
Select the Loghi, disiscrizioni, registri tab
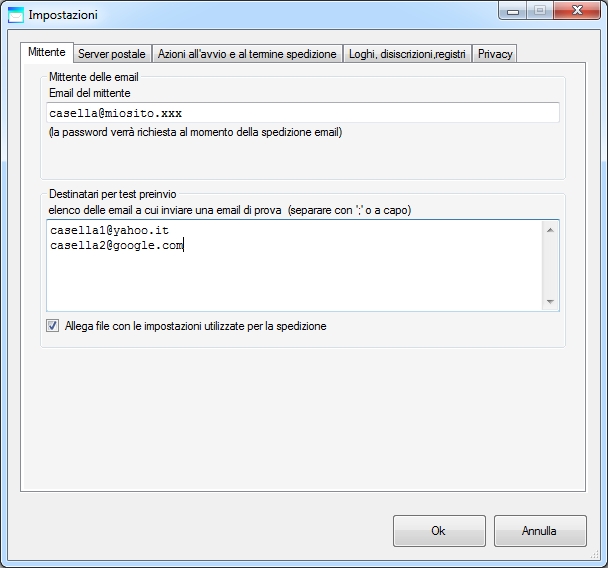click(x=407, y=54)
